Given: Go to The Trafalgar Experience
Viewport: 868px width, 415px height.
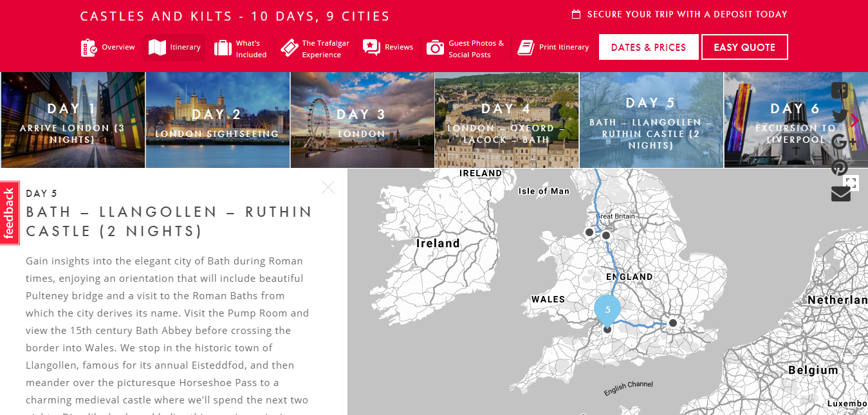Looking at the screenshot, I should (x=315, y=48).
